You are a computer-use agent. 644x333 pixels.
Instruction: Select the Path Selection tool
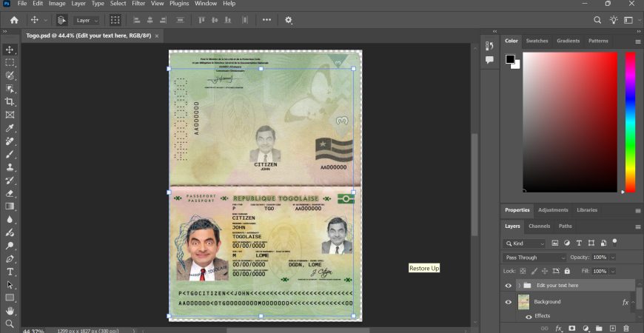pos(10,285)
